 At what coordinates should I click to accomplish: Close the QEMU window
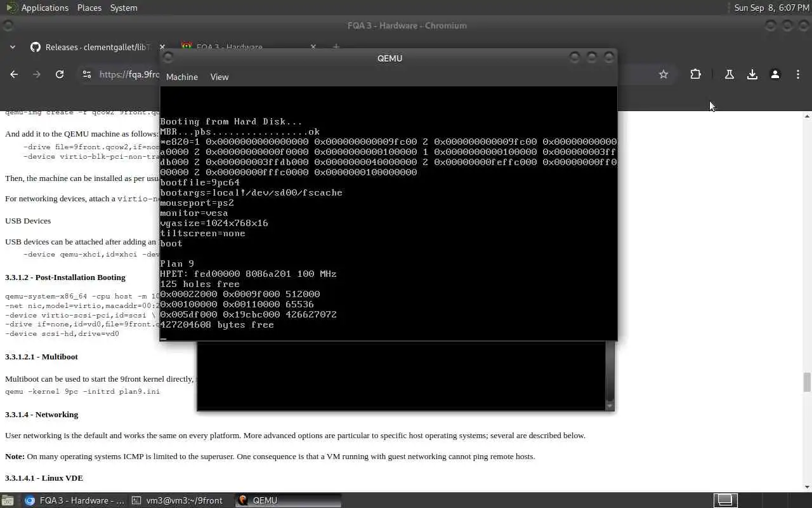coord(609,58)
